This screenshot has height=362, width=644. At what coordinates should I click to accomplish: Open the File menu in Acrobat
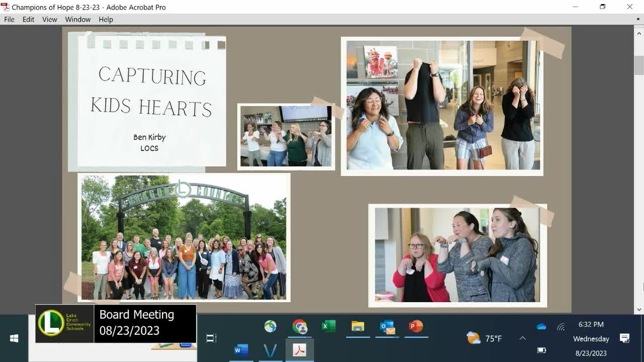[9, 19]
